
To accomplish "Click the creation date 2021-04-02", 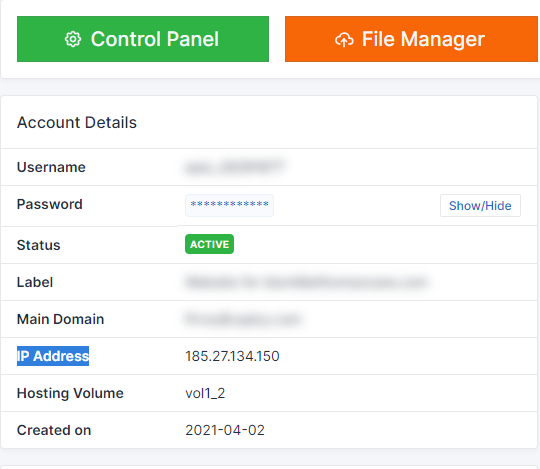I will (225, 430).
